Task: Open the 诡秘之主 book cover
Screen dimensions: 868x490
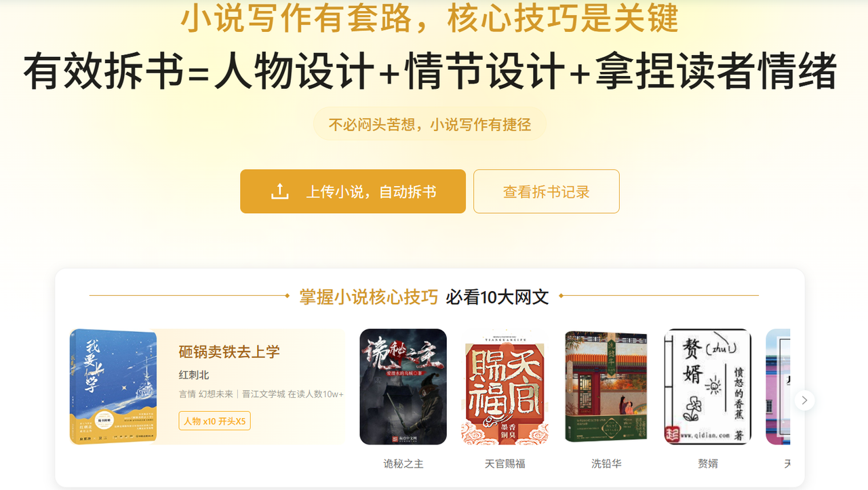Action: (403, 387)
